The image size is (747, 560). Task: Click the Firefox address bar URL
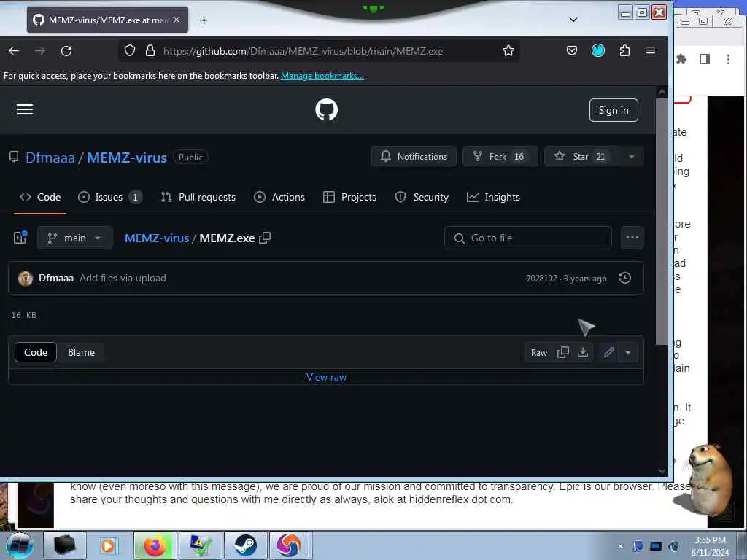303,51
